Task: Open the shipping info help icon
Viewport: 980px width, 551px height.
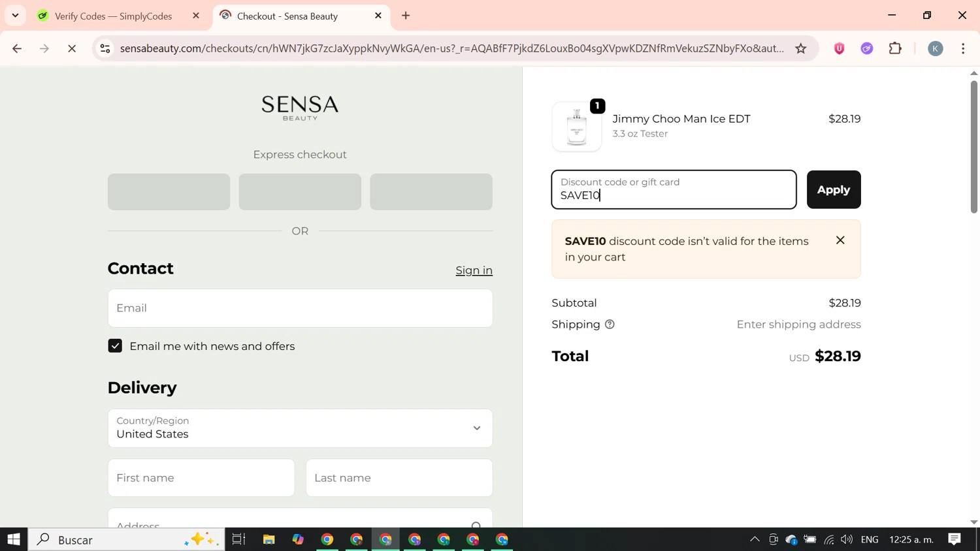Action: coord(610,324)
